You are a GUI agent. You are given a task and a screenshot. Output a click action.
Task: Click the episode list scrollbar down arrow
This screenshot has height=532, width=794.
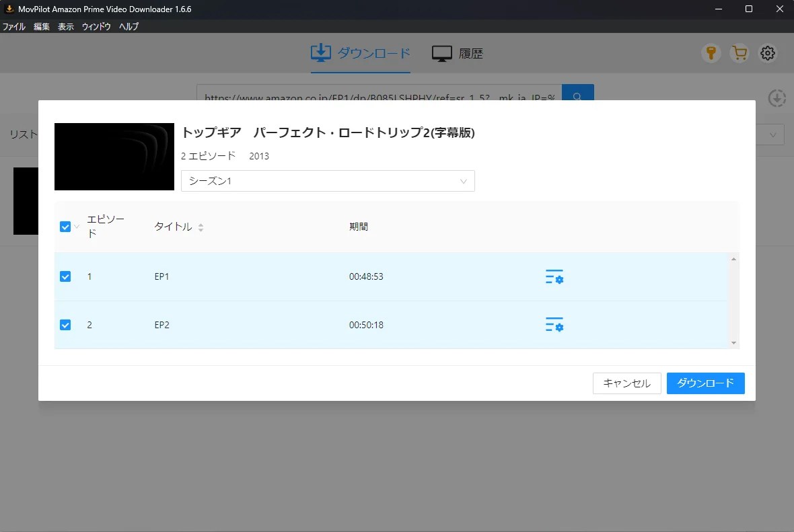(x=733, y=343)
